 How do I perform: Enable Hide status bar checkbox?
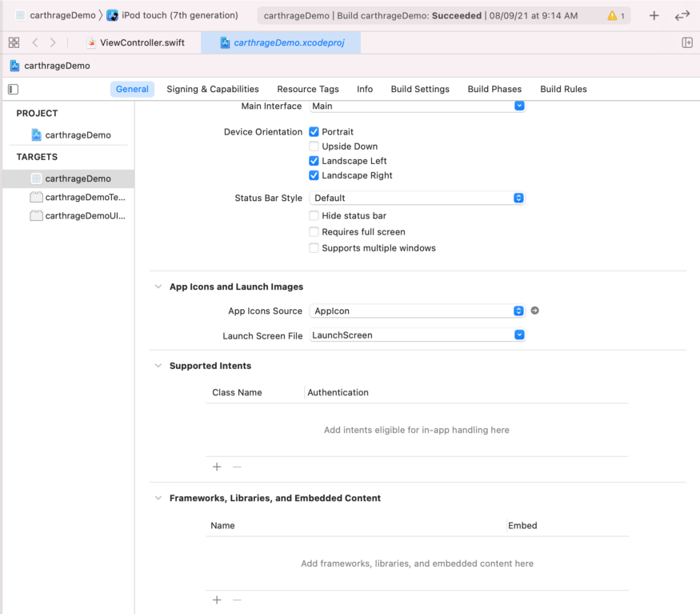pos(314,216)
